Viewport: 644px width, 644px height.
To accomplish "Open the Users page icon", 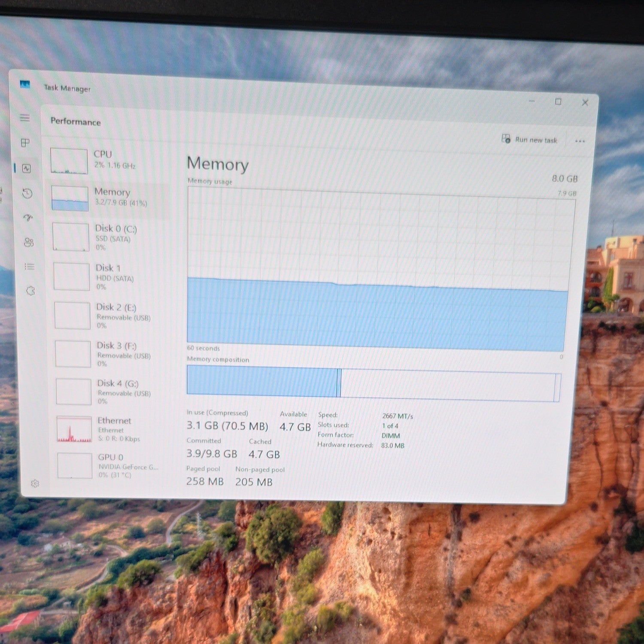I will [x=29, y=243].
